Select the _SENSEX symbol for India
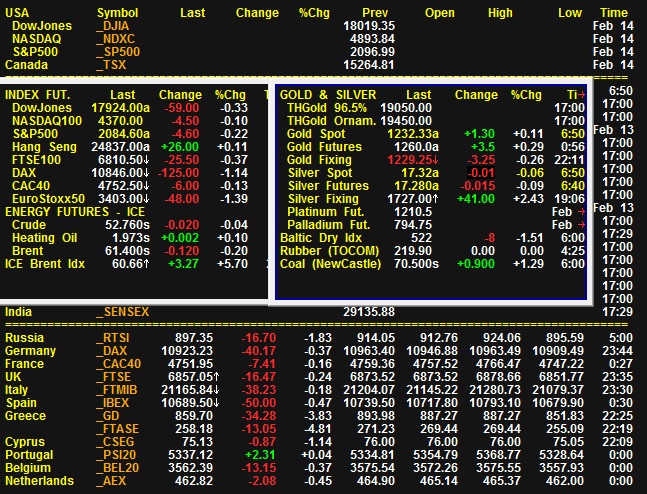647x494 pixels. 123,312
